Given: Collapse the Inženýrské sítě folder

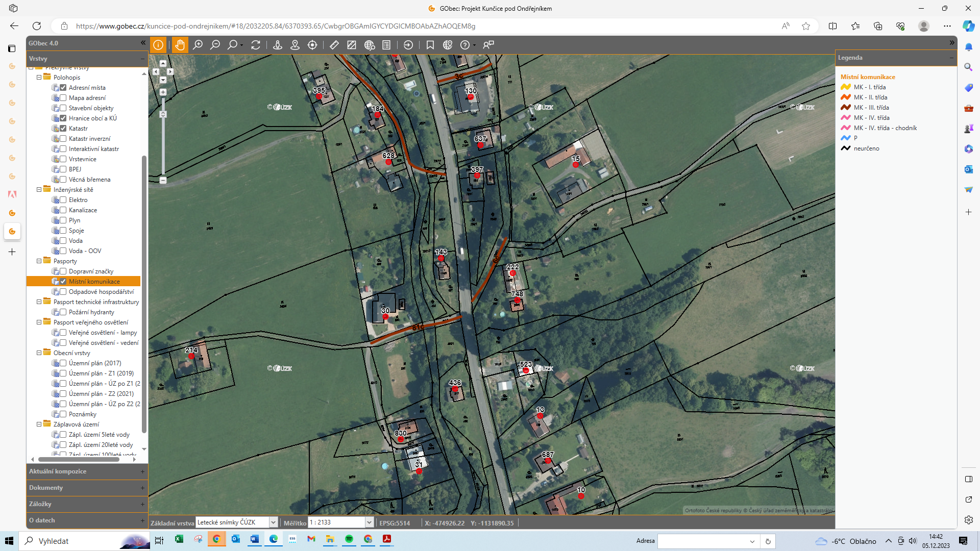Looking at the screenshot, I should click(x=39, y=190).
